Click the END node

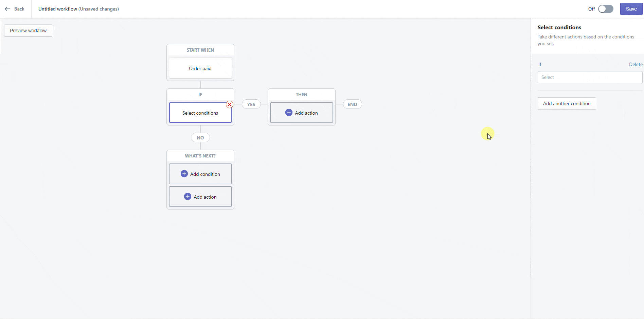[352, 104]
